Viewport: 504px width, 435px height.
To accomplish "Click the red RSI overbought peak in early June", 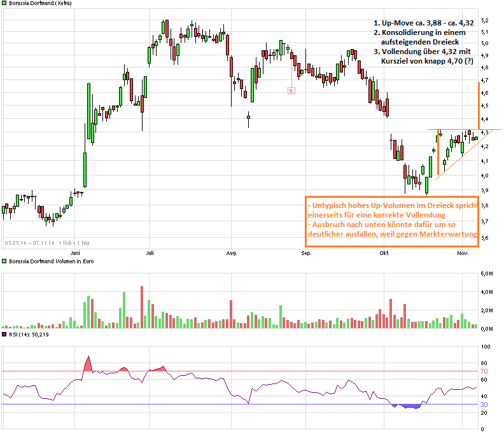I will point(88,364).
